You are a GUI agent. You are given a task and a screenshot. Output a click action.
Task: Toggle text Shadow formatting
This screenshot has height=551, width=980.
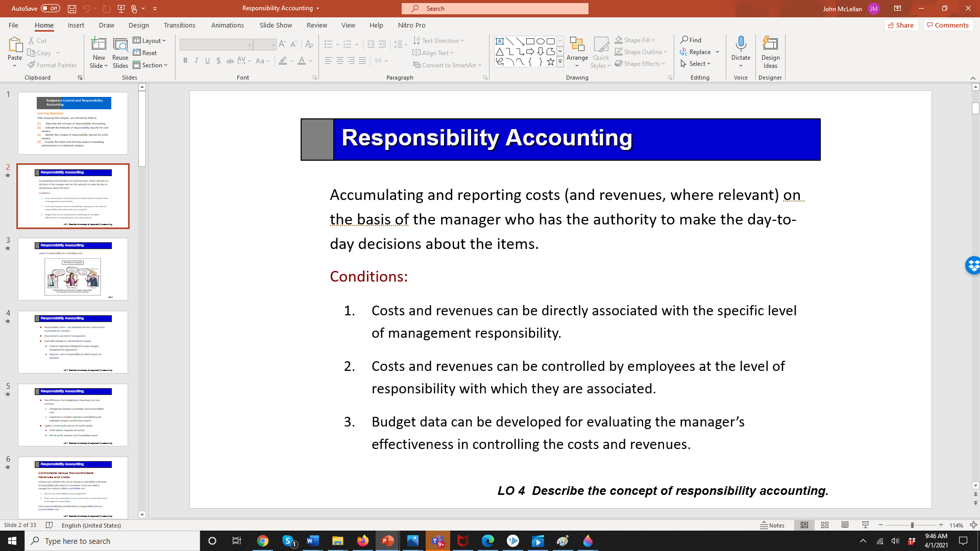click(x=218, y=61)
